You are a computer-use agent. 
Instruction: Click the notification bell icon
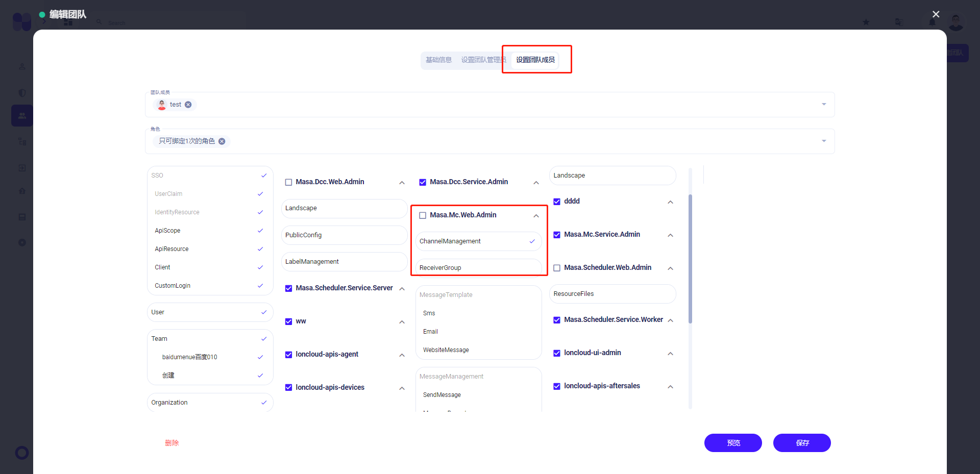pos(933,22)
